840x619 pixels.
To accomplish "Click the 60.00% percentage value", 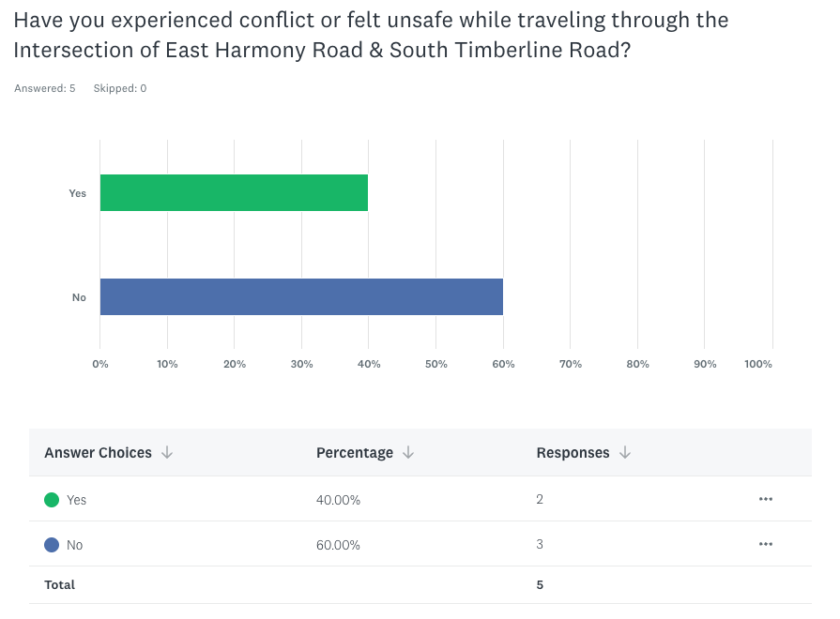I will [338, 545].
